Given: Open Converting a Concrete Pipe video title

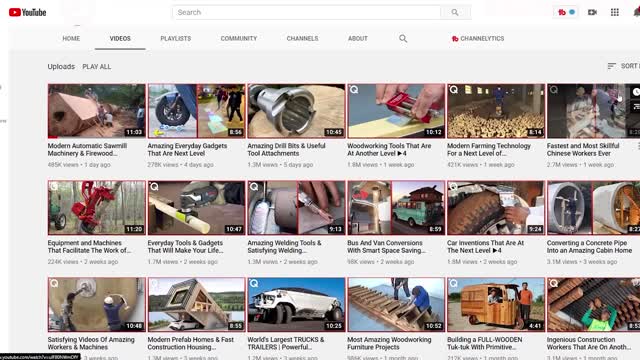Looking at the screenshot, I should (x=589, y=247).
